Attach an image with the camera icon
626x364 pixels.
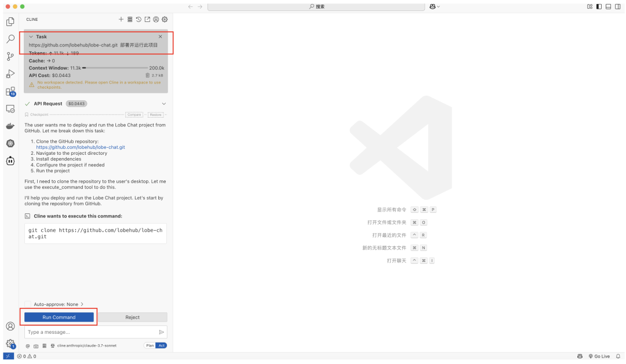tap(36, 345)
